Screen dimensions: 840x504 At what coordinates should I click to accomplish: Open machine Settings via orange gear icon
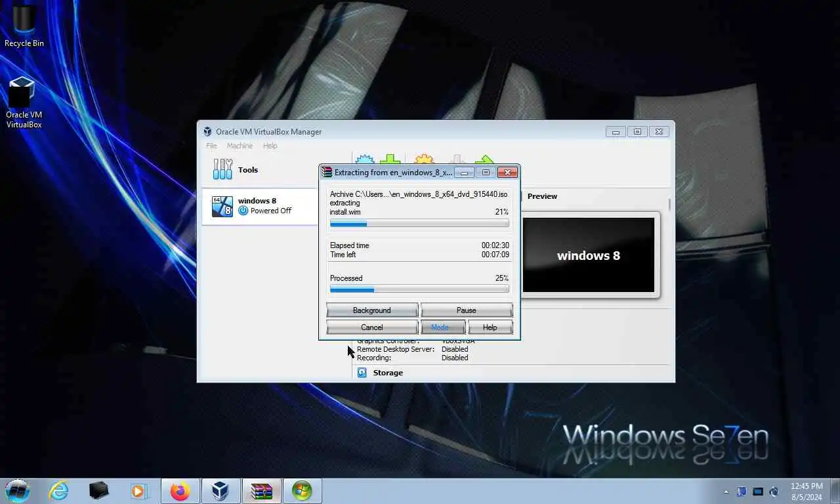click(x=424, y=159)
